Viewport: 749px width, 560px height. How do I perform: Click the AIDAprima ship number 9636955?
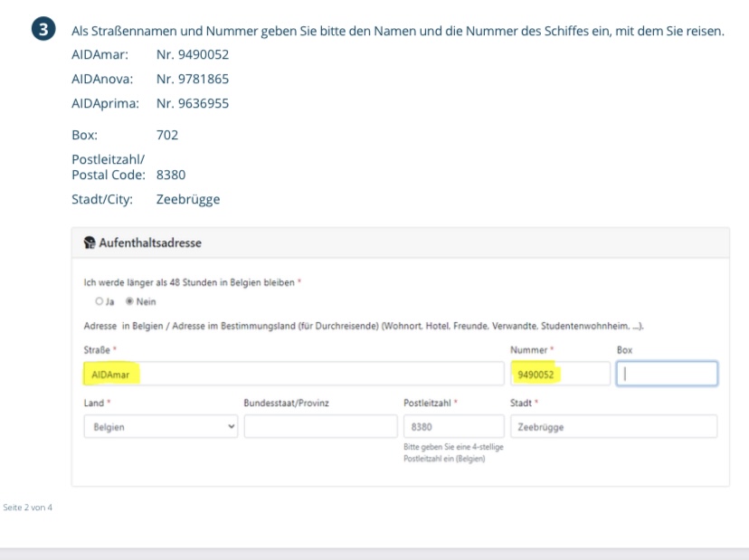(x=192, y=103)
